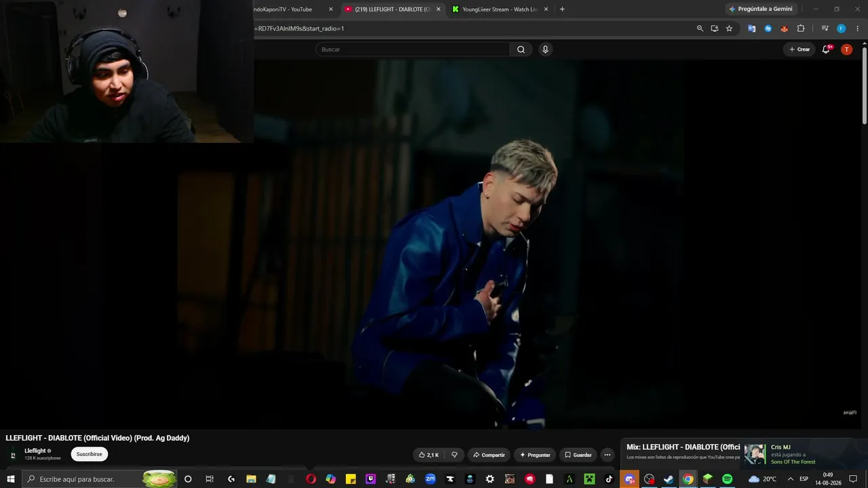The height and width of the screenshot is (488, 868).
Task: Open Chrome extensions puzzle menu
Action: click(801, 28)
